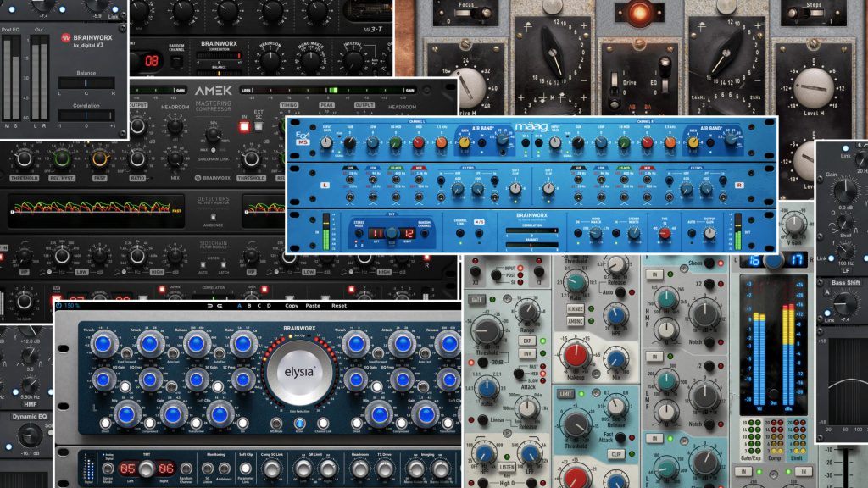This screenshot has width=868, height=488.
Task: Click the orange FAST knob on AMEK
Action: (x=100, y=158)
